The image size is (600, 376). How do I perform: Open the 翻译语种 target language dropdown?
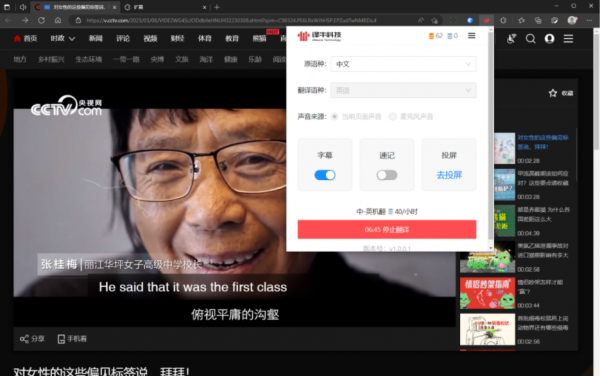[403, 90]
